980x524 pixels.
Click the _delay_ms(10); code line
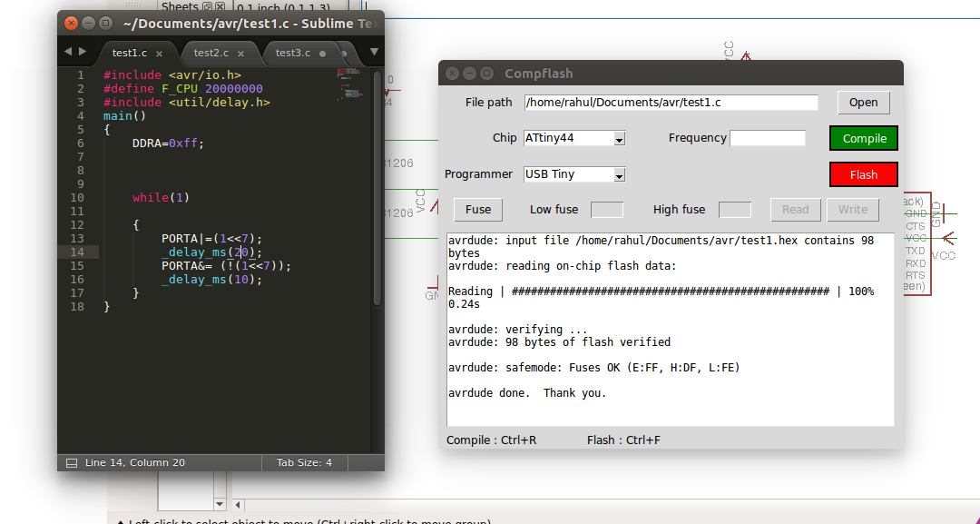pyautogui.click(x=211, y=280)
